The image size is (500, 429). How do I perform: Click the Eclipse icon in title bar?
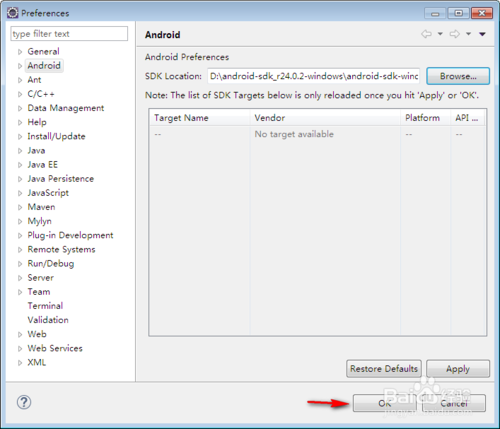(13, 13)
